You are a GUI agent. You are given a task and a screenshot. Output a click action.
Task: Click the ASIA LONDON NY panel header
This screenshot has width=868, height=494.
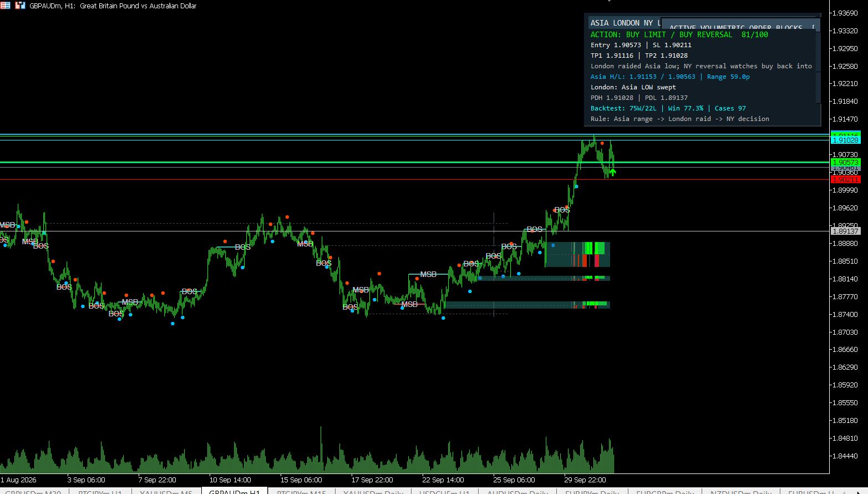[x=625, y=23]
